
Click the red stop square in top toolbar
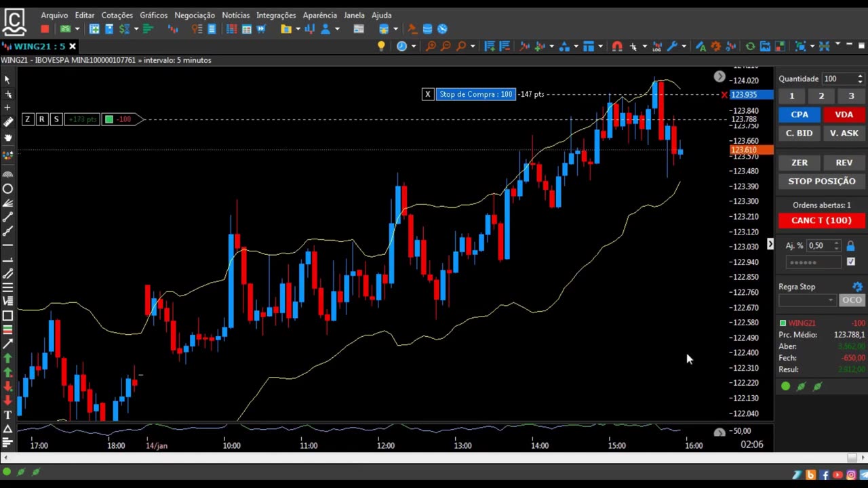coord(45,28)
